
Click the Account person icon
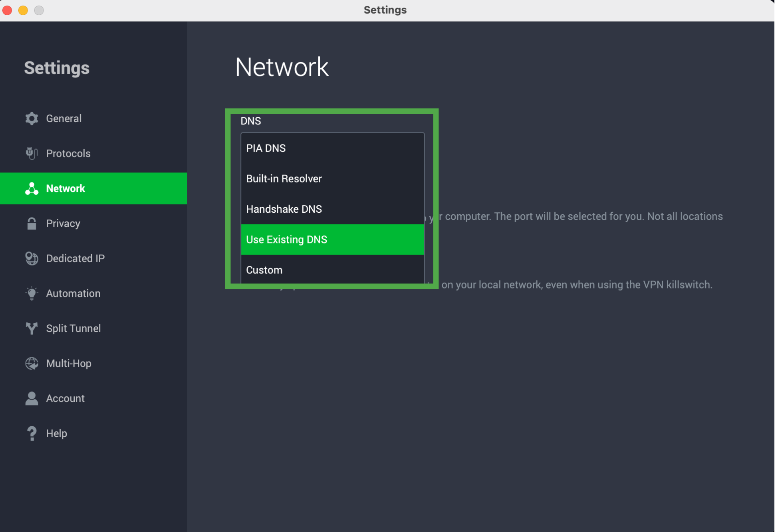coord(32,398)
